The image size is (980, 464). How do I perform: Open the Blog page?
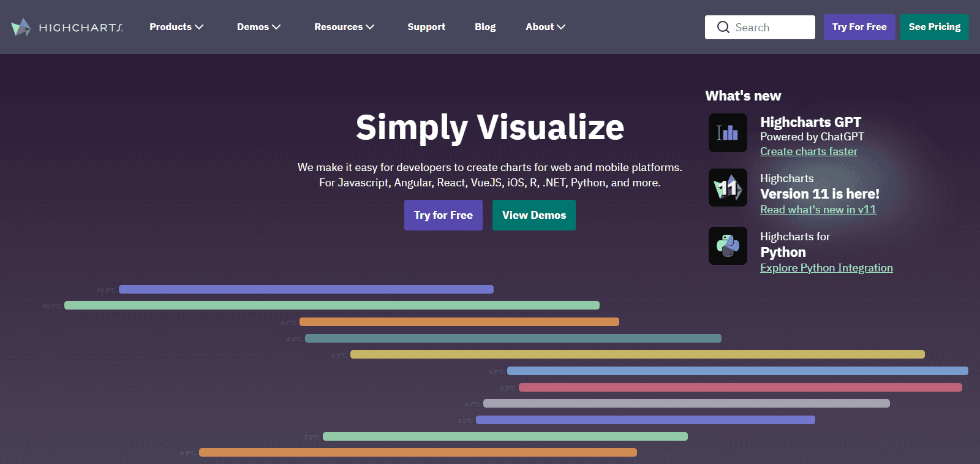[x=485, y=27]
